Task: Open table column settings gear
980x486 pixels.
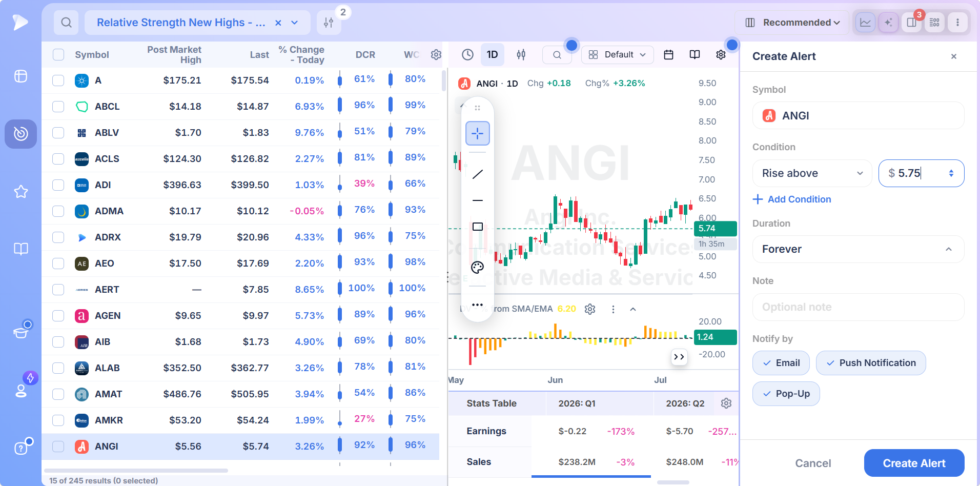Action: [x=436, y=55]
